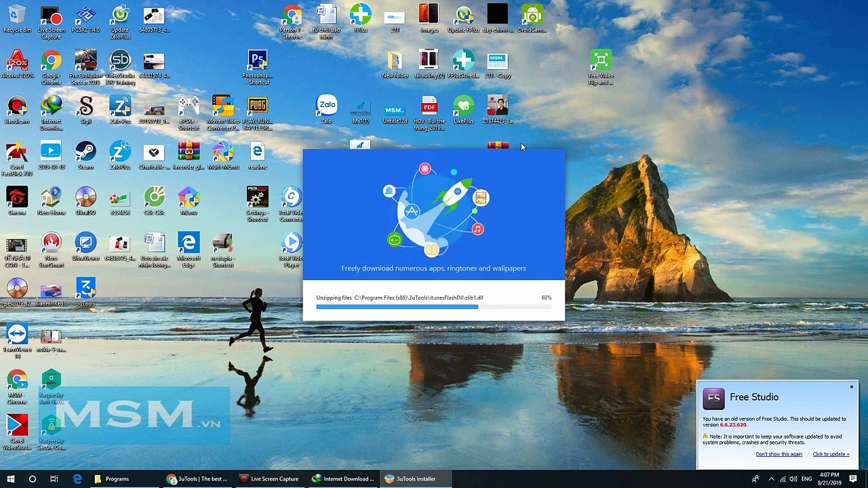Launch Steam desktop shortcut

click(x=85, y=156)
